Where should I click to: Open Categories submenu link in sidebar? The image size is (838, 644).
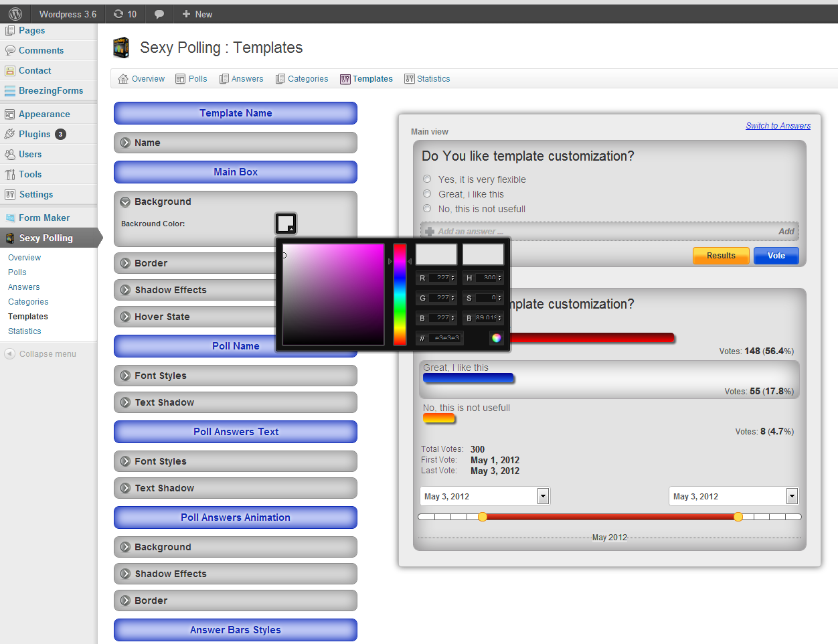[x=28, y=302]
